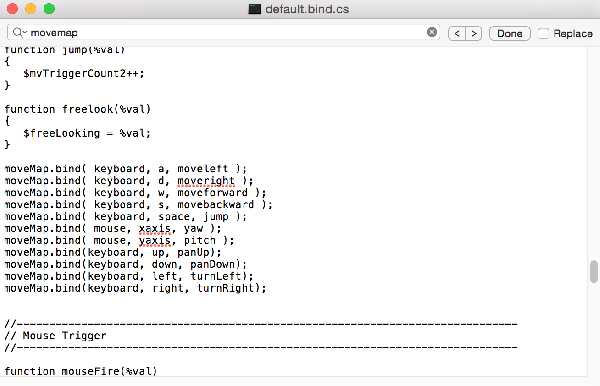Click the default.bind.cs document icon

(x=254, y=9)
